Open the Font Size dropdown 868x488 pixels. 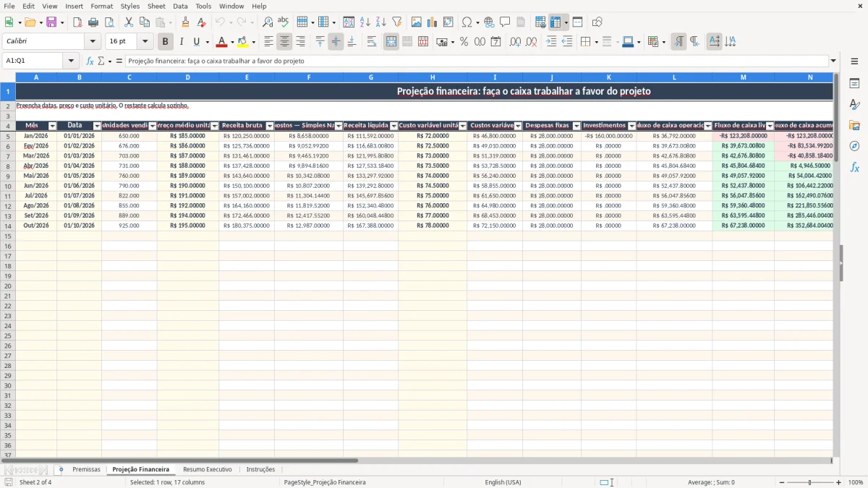(x=145, y=42)
